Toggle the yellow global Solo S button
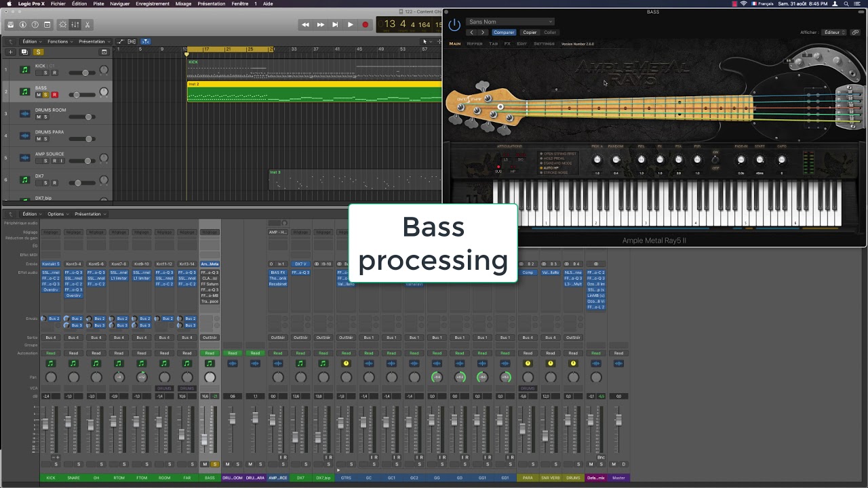 [39, 52]
